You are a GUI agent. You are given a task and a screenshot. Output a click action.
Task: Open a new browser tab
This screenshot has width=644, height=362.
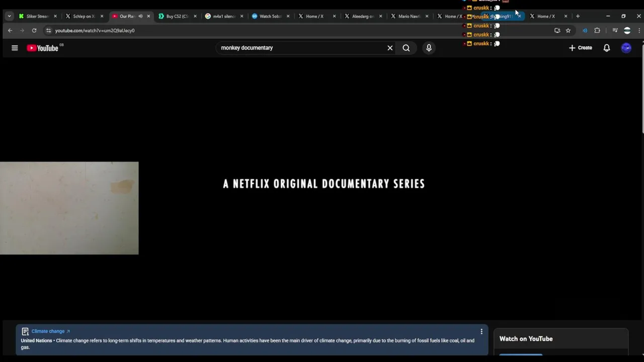tap(578, 16)
